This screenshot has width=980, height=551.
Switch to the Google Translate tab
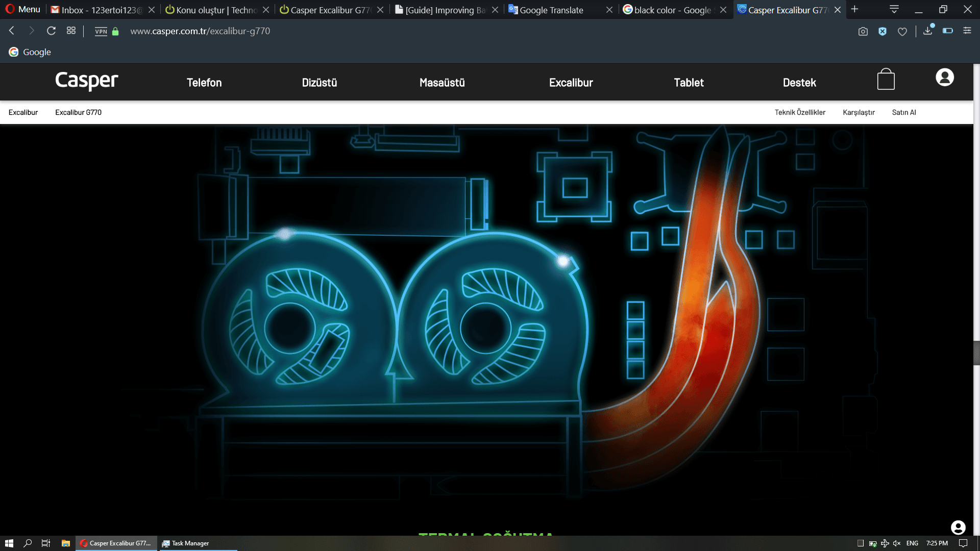coord(551,10)
